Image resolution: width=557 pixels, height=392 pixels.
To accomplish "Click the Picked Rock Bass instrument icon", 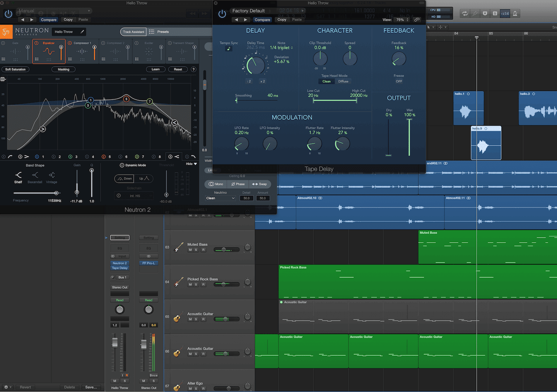I will click(x=178, y=282).
